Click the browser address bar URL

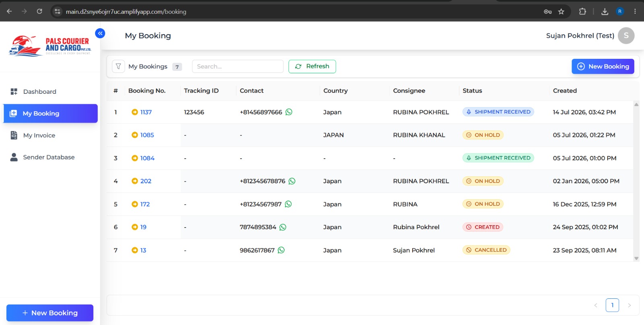click(x=126, y=12)
